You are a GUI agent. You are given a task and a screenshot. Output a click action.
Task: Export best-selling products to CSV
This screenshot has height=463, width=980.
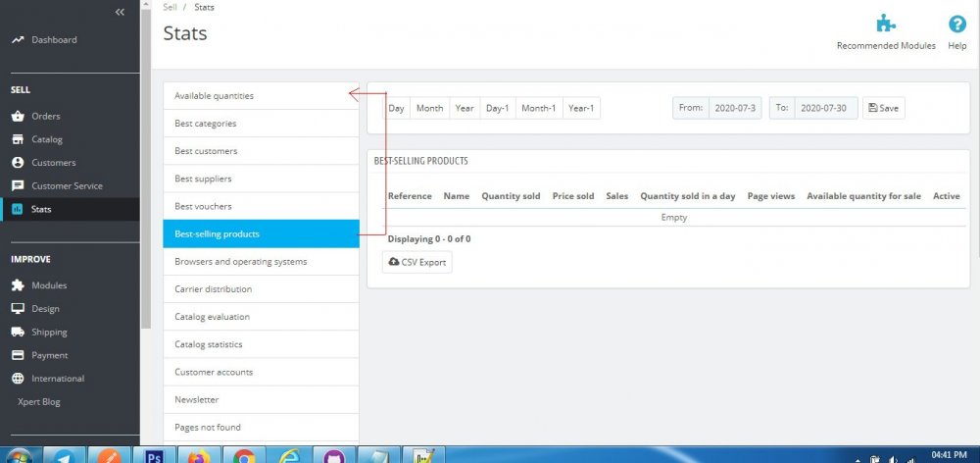coord(416,262)
